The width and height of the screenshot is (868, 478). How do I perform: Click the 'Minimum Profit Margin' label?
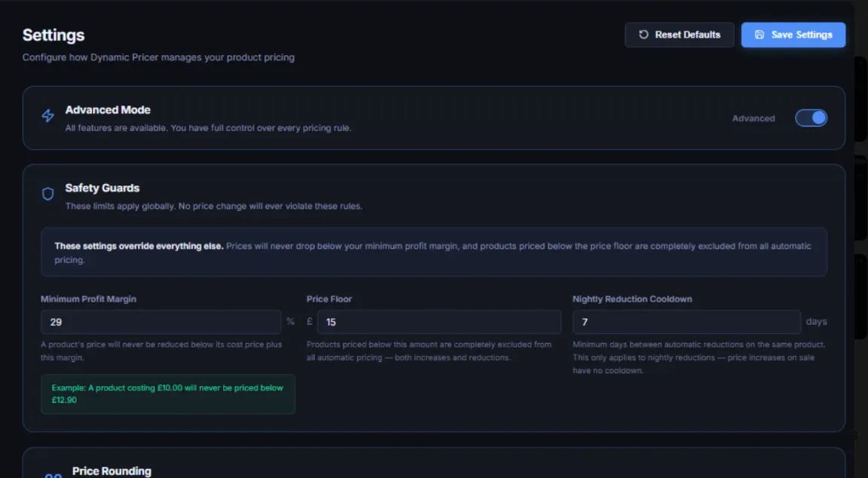pos(88,299)
